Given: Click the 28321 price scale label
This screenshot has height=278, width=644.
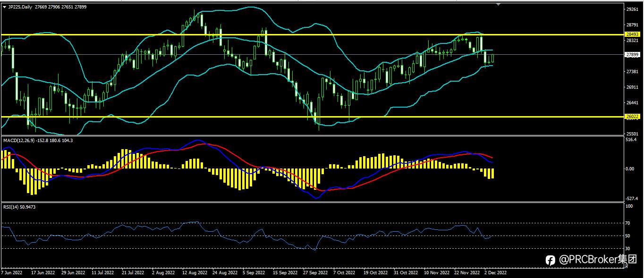Looking at the screenshot, I should tap(632, 41).
